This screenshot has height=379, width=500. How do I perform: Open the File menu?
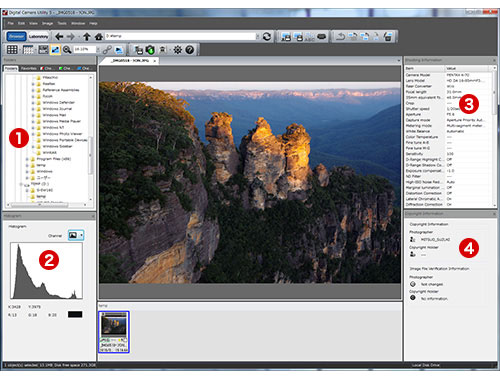11,23
